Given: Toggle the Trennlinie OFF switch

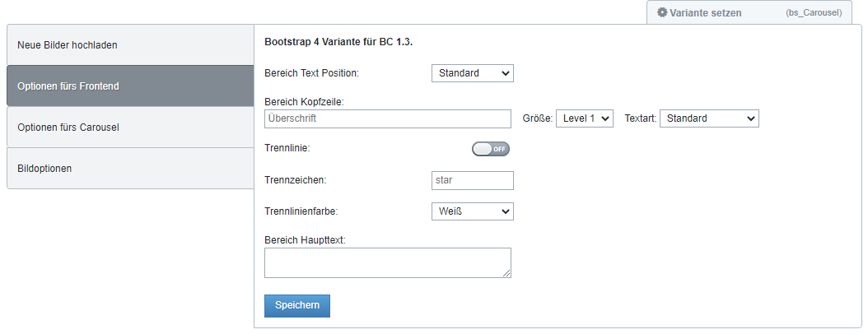Looking at the screenshot, I should [x=491, y=149].
